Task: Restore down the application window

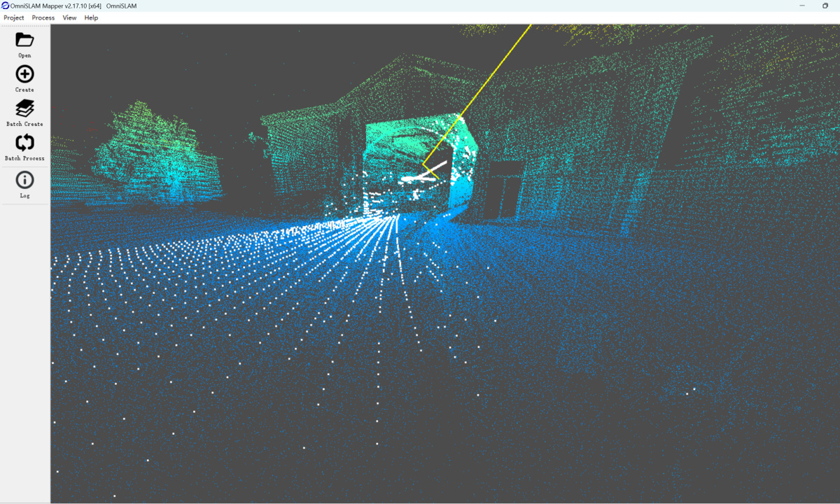Action: [x=825, y=6]
